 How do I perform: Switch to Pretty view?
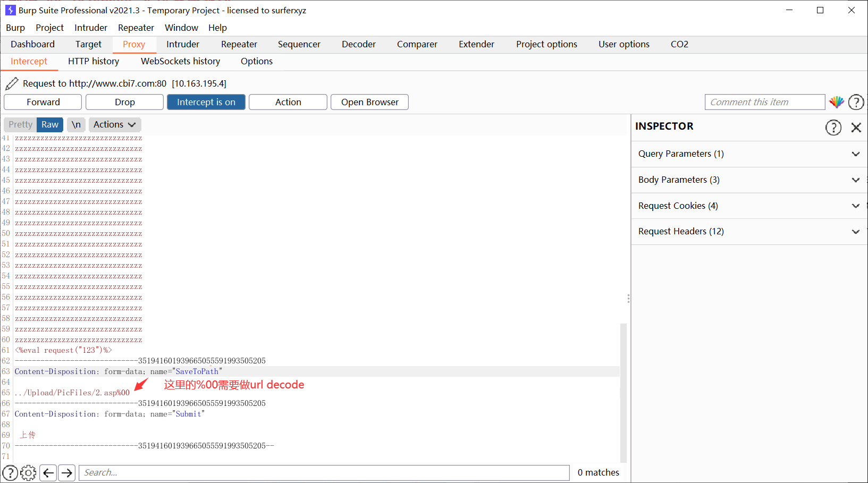click(x=20, y=124)
